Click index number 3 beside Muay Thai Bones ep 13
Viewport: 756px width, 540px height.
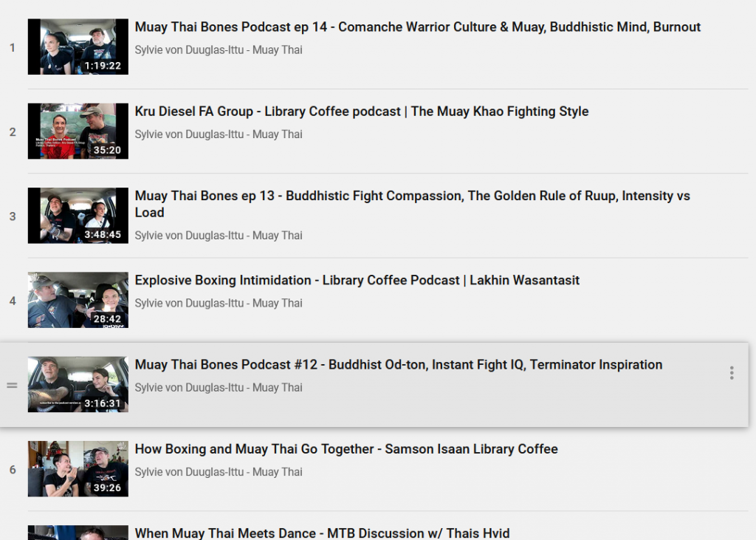tap(13, 216)
